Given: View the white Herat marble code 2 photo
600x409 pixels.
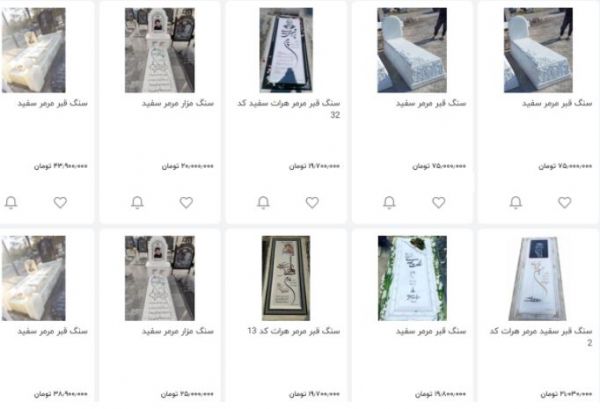Looking at the screenshot, I should [538, 278].
